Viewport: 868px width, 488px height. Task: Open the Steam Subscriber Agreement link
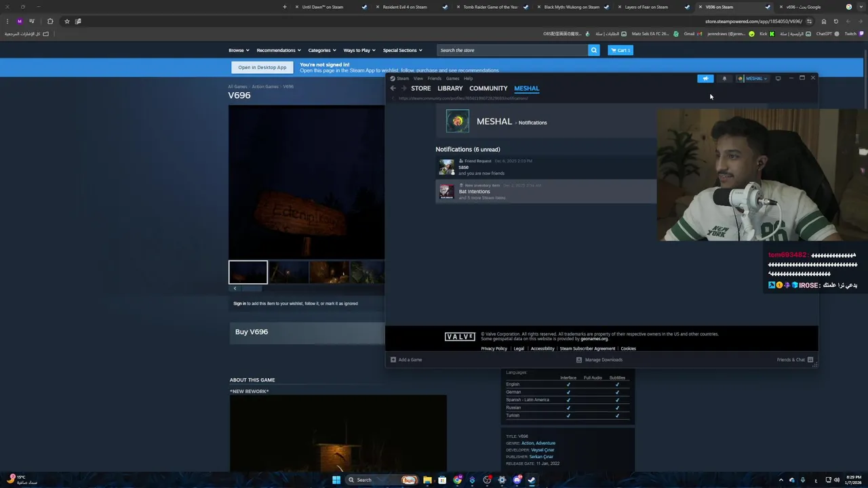coord(587,348)
